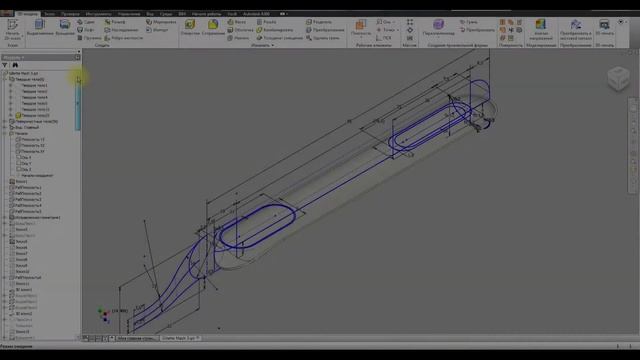Switch to the Vault ribbon tab
Screen dimensions: 640x360
point(232,14)
